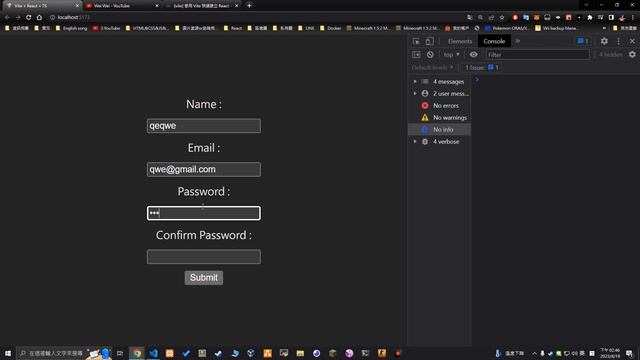
Task: Select the No errors filter row
Action: tap(440, 105)
